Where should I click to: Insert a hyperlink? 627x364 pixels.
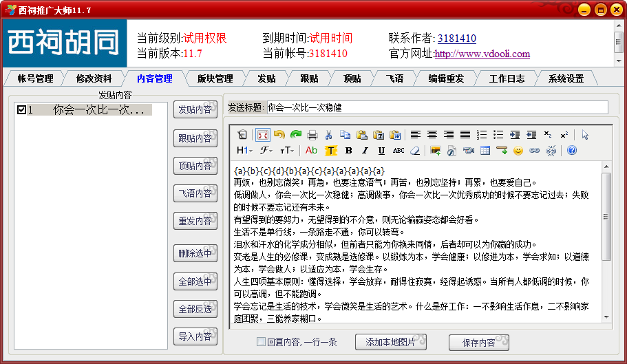[x=535, y=151]
